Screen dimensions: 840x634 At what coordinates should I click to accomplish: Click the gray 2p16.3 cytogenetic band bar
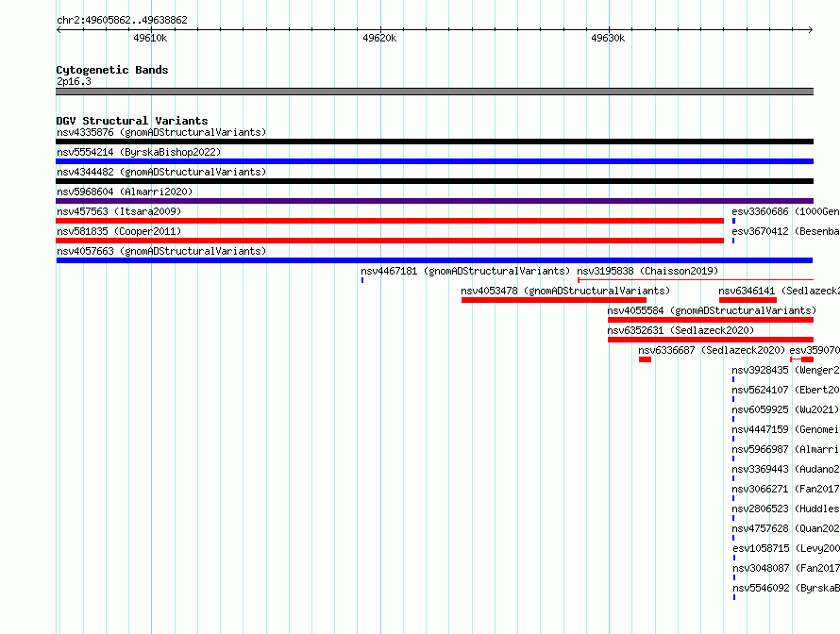tap(434, 92)
